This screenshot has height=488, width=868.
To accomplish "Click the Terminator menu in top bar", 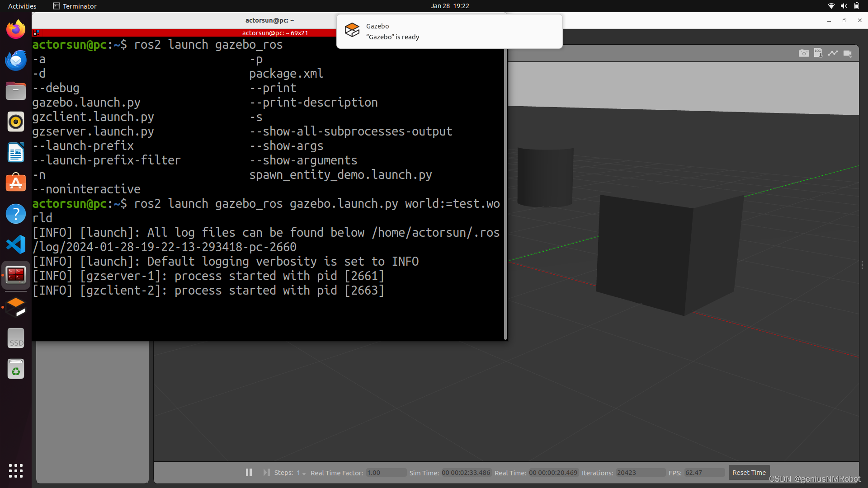I will pos(75,6).
